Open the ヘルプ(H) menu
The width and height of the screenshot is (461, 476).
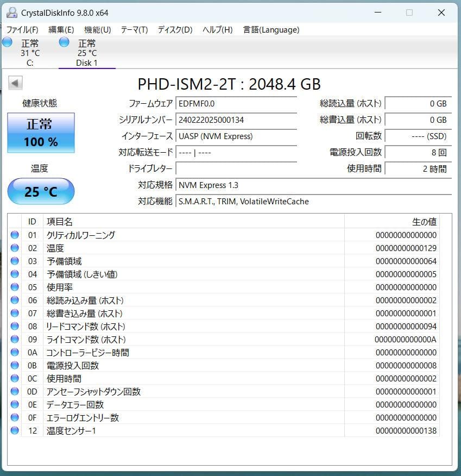(218, 30)
